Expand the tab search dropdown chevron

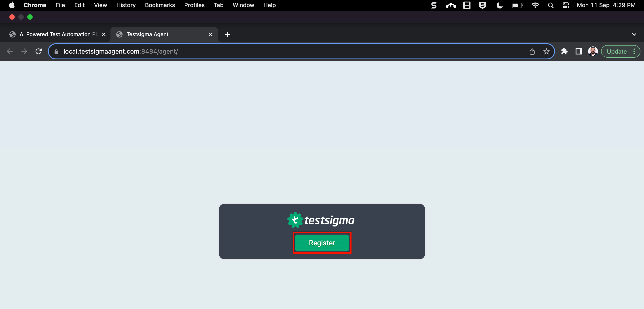point(634,34)
